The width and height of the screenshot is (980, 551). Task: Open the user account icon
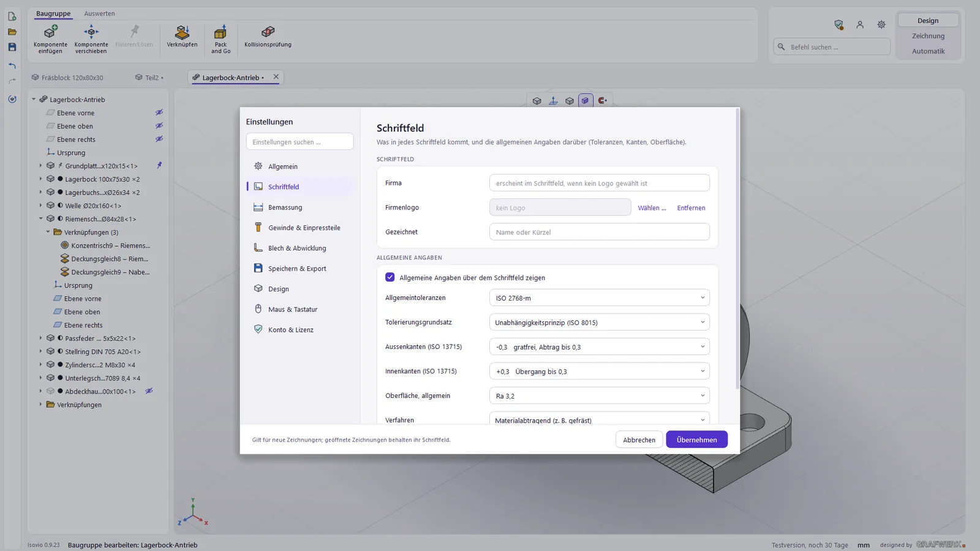coord(860,24)
